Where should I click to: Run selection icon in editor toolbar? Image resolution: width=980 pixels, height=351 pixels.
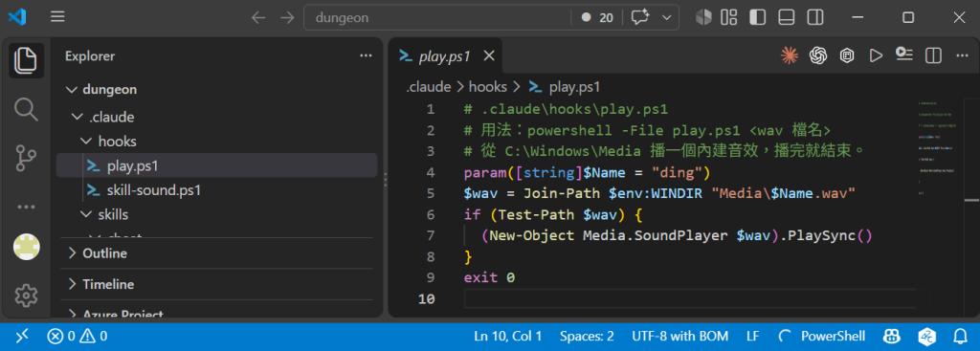[904, 55]
